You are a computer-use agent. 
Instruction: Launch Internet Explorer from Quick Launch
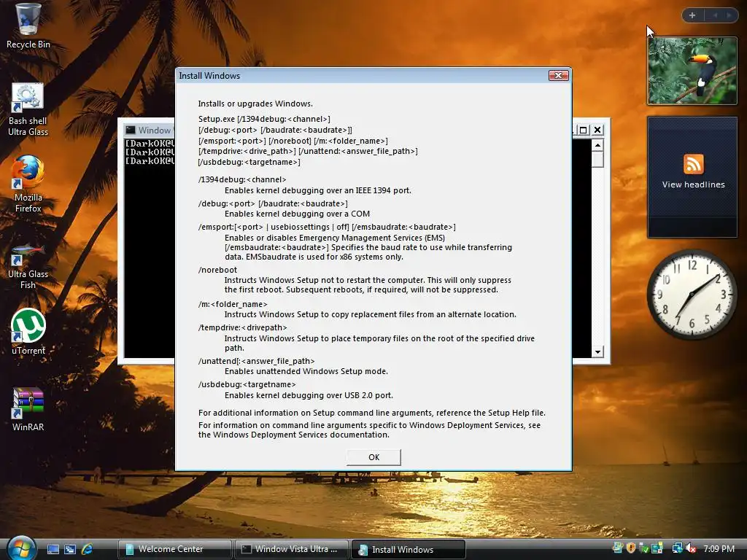click(x=88, y=549)
